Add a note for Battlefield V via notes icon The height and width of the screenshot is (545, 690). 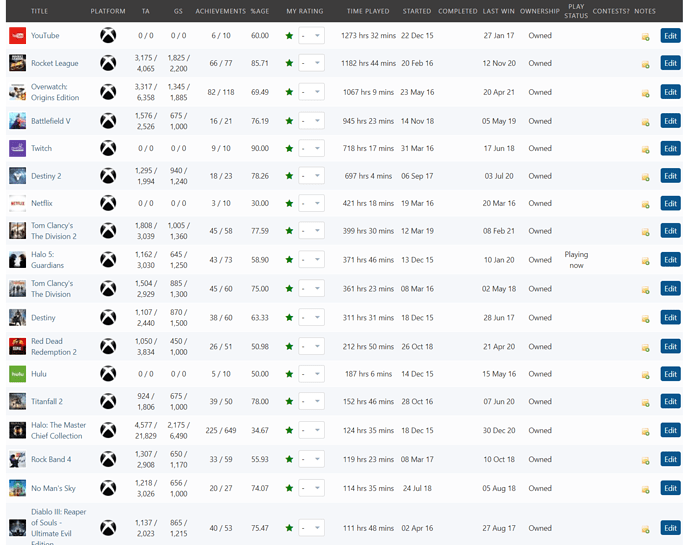(646, 122)
